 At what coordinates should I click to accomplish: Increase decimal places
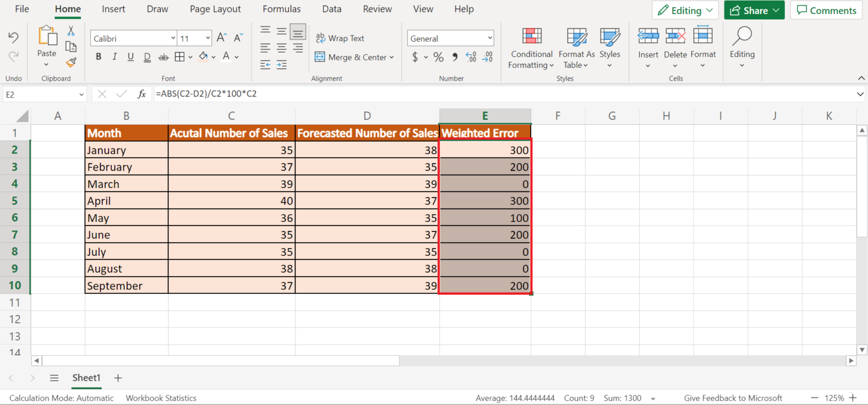470,56
